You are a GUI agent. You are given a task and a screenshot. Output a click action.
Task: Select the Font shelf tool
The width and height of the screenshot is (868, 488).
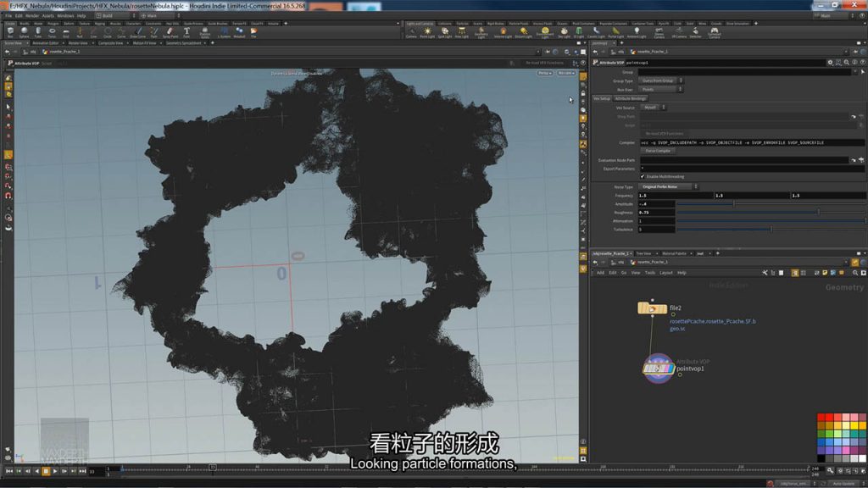tap(186, 33)
